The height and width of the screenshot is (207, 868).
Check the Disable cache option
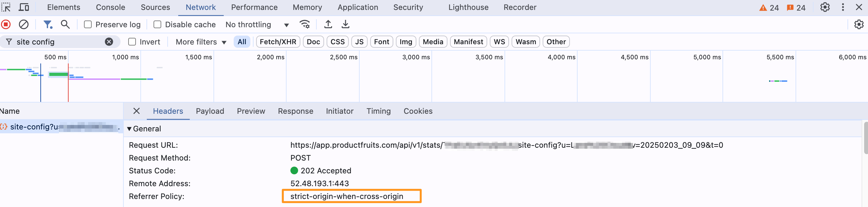157,25
